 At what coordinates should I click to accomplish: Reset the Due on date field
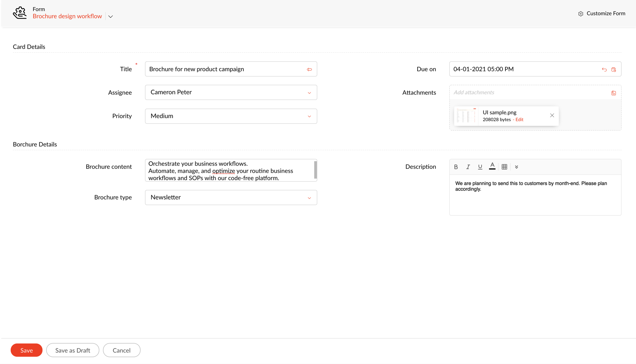tap(604, 70)
